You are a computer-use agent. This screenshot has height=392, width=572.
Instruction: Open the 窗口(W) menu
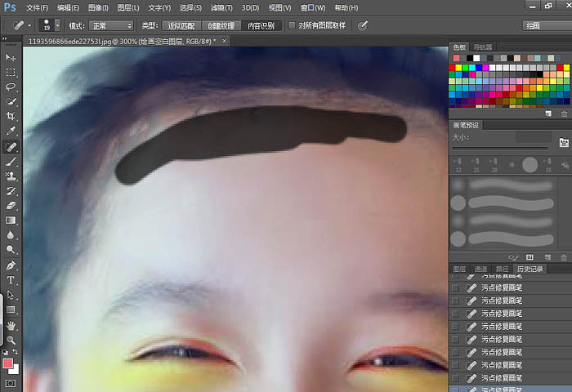click(x=313, y=7)
